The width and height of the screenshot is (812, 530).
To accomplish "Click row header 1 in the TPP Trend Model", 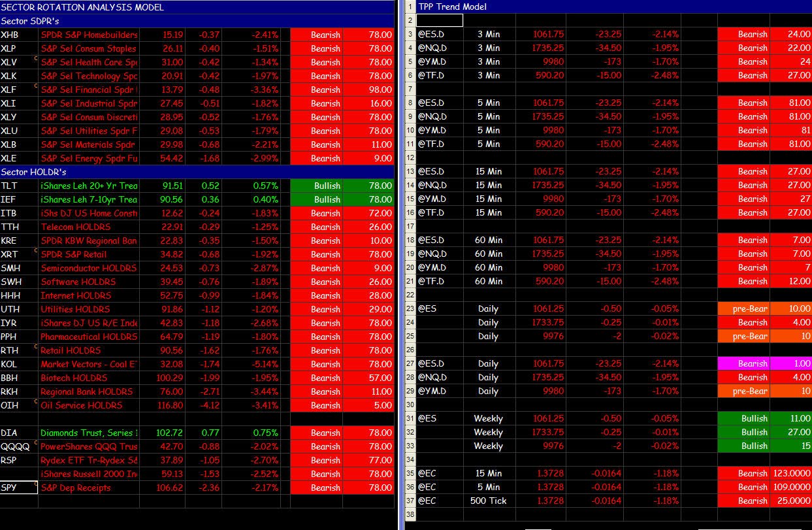I will coord(410,7).
